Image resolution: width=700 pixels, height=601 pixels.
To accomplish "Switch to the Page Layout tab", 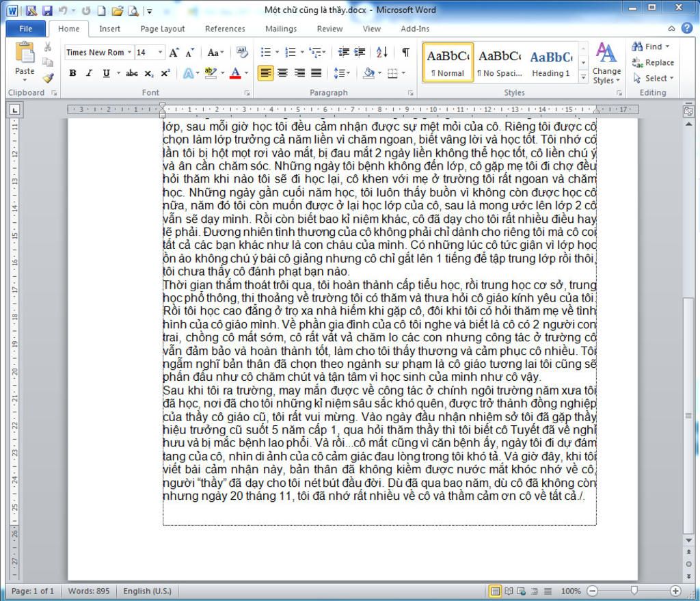I will pyautogui.click(x=163, y=29).
